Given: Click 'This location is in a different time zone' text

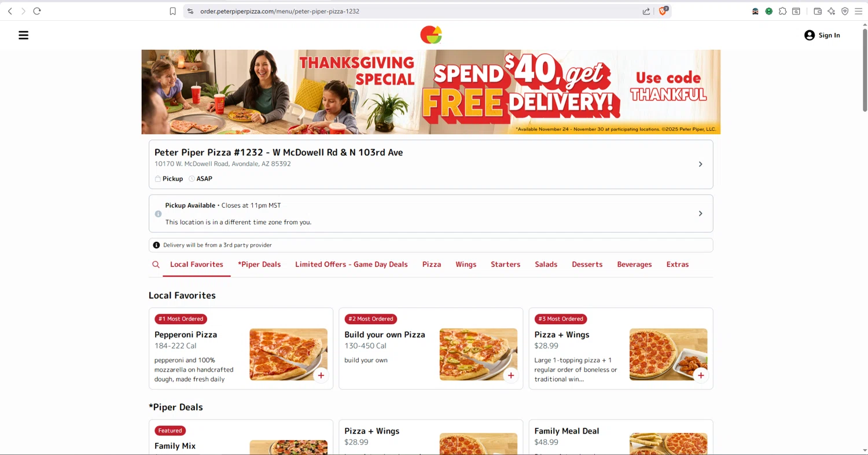Looking at the screenshot, I should (238, 222).
